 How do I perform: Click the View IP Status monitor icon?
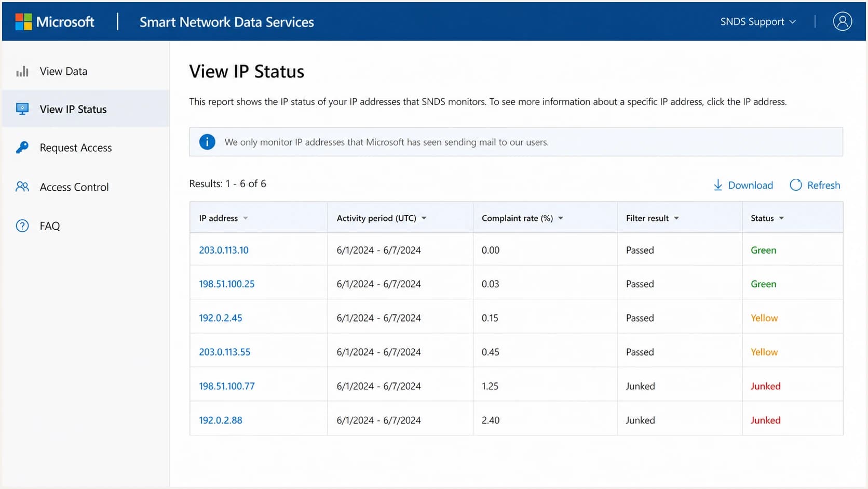point(22,109)
